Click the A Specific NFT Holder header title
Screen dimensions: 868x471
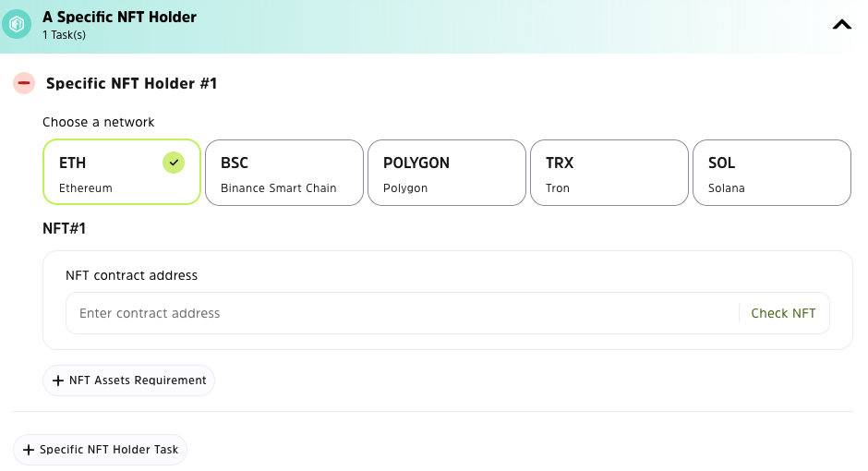pos(119,17)
